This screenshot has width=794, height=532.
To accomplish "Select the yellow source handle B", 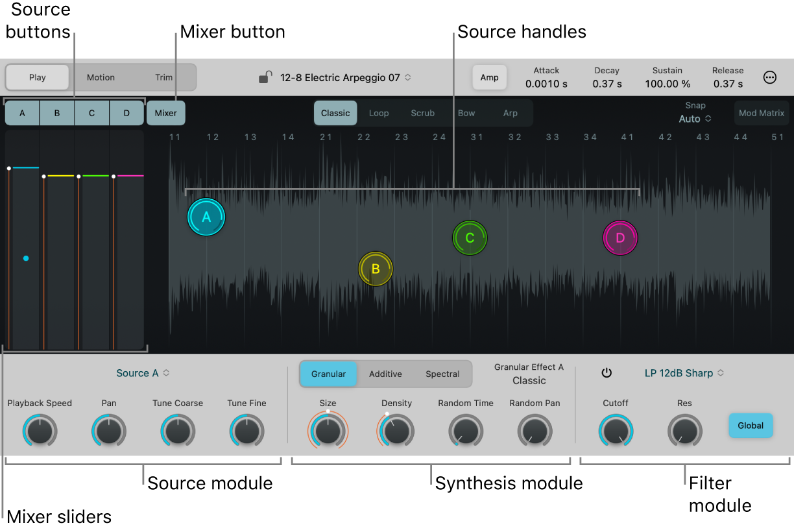I will 376,269.
